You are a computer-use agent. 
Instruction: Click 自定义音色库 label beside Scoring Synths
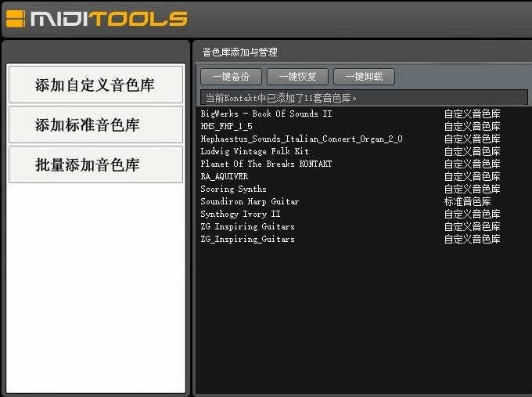pos(473,189)
